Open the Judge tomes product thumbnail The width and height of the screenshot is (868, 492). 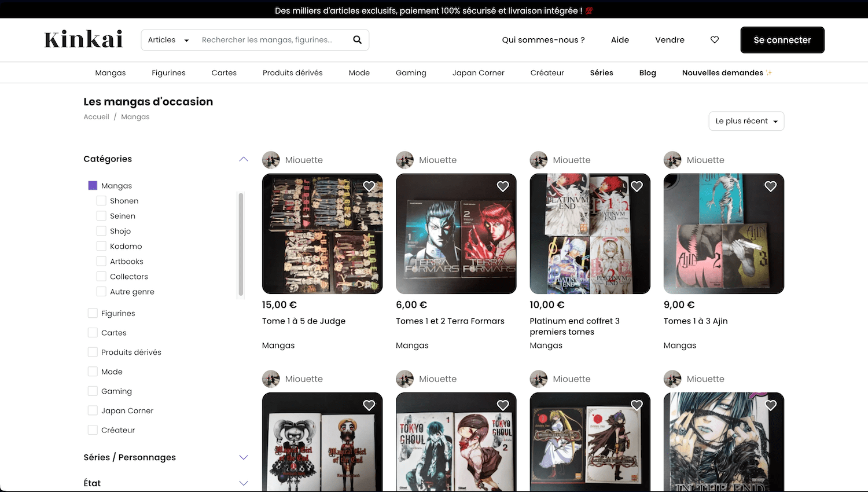tap(322, 234)
